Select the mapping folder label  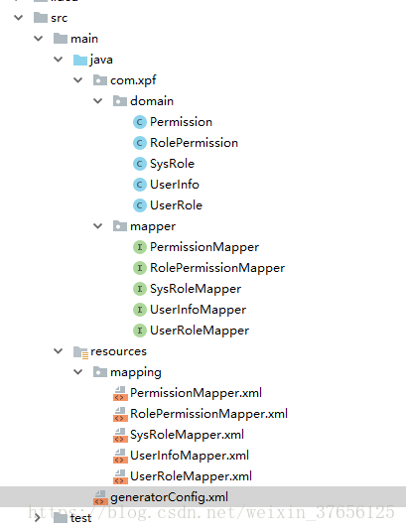pos(136,372)
